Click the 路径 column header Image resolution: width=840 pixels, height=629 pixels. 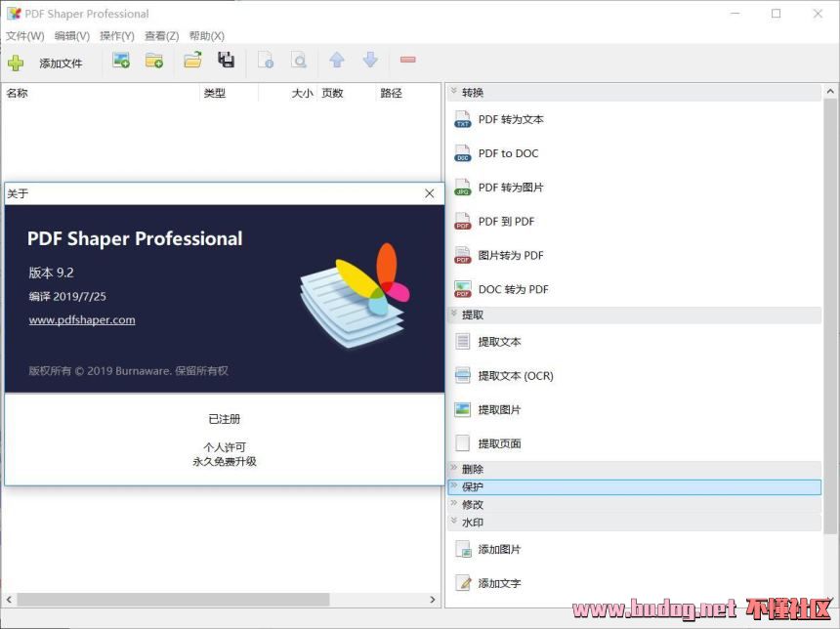coord(407,93)
